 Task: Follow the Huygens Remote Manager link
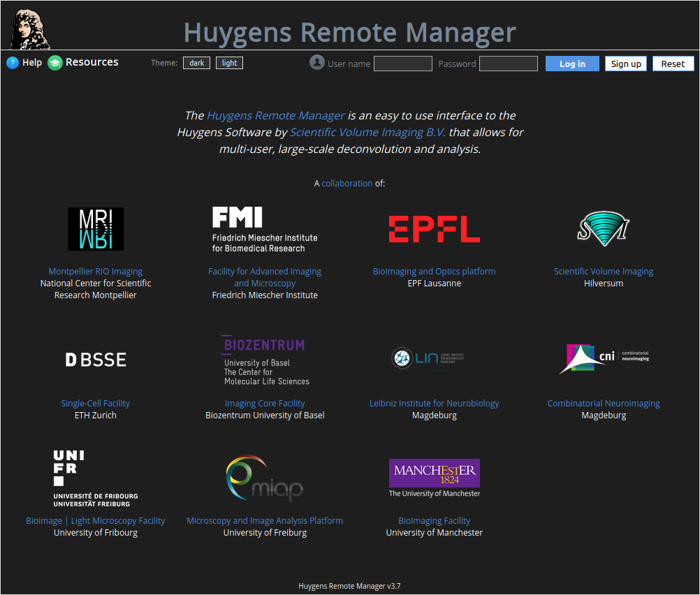click(x=276, y=116)
